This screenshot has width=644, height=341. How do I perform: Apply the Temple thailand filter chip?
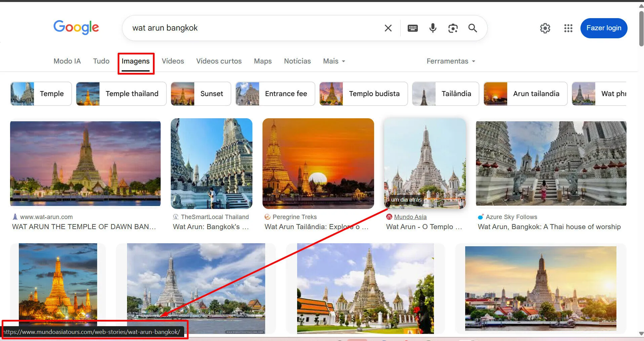[132, 94]
